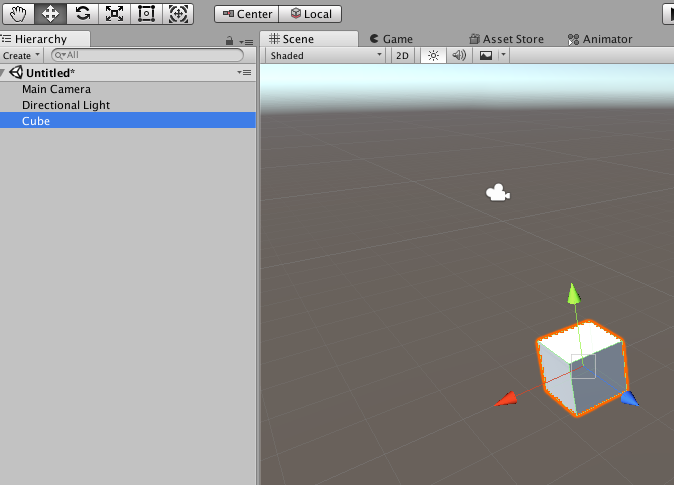This screenshot has height=485, width=674.
Task: Toggle scene audio playback
Action: point(459,55)
